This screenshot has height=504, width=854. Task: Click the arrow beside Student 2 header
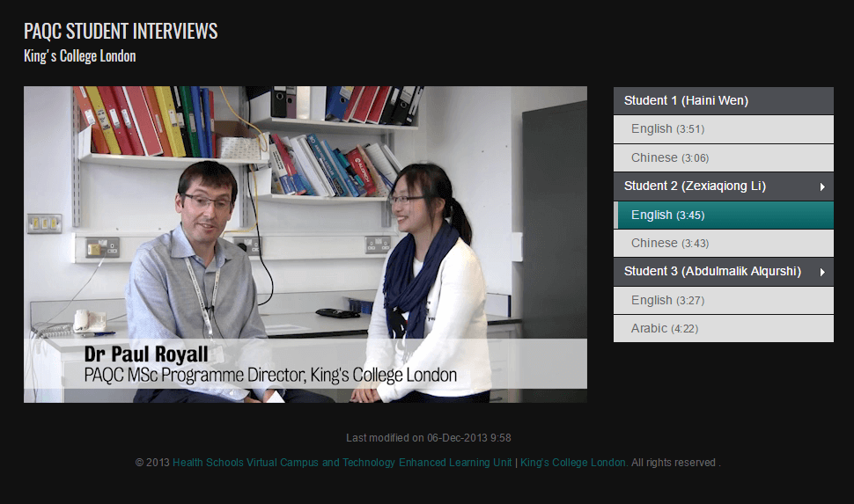coord(822,186)
